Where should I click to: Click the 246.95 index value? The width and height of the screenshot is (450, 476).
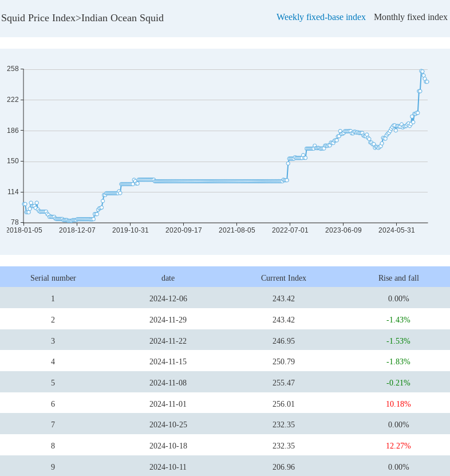click(x=283, y=341)
